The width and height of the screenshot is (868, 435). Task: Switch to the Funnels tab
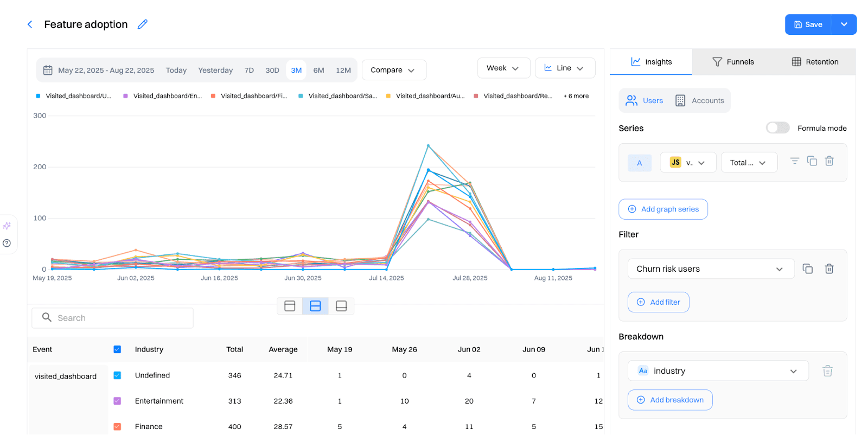click(x=733, y=62)
